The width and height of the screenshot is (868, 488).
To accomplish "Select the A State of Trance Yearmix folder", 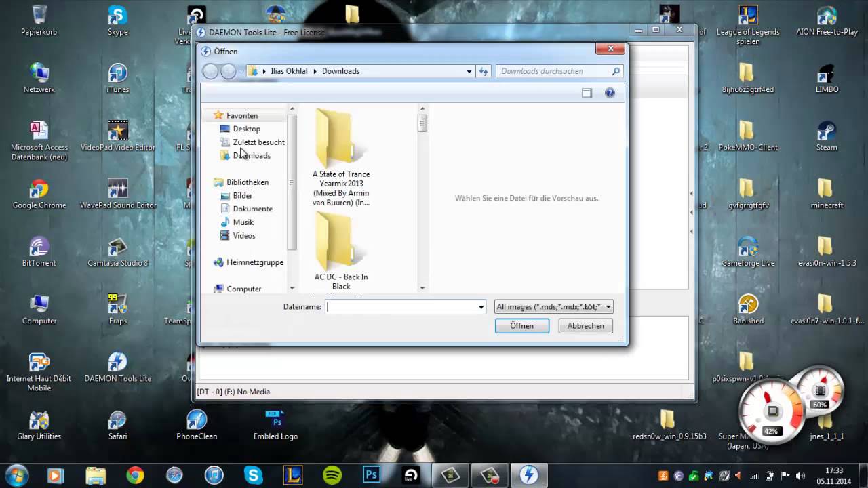I will tap(341, 158).
